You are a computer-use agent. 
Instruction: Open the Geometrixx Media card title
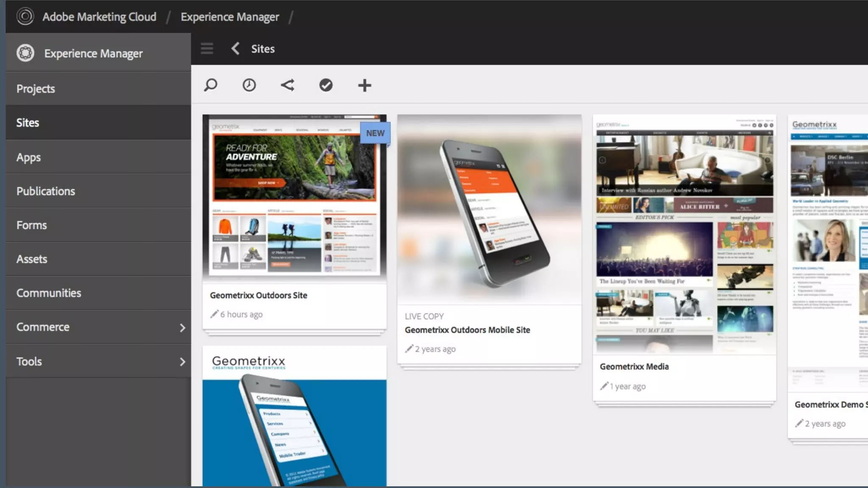tap(634, 366)
